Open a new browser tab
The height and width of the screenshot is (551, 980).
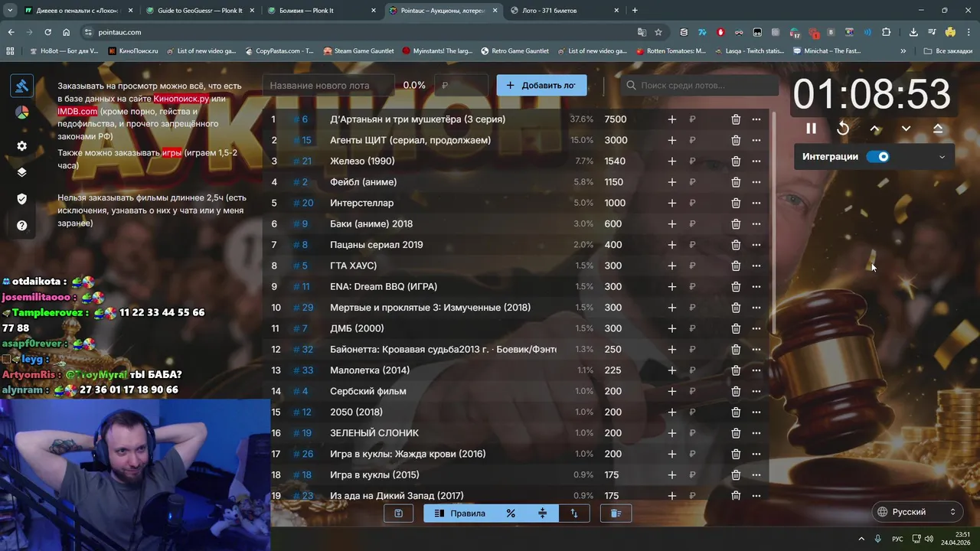[x=635, y=11]
